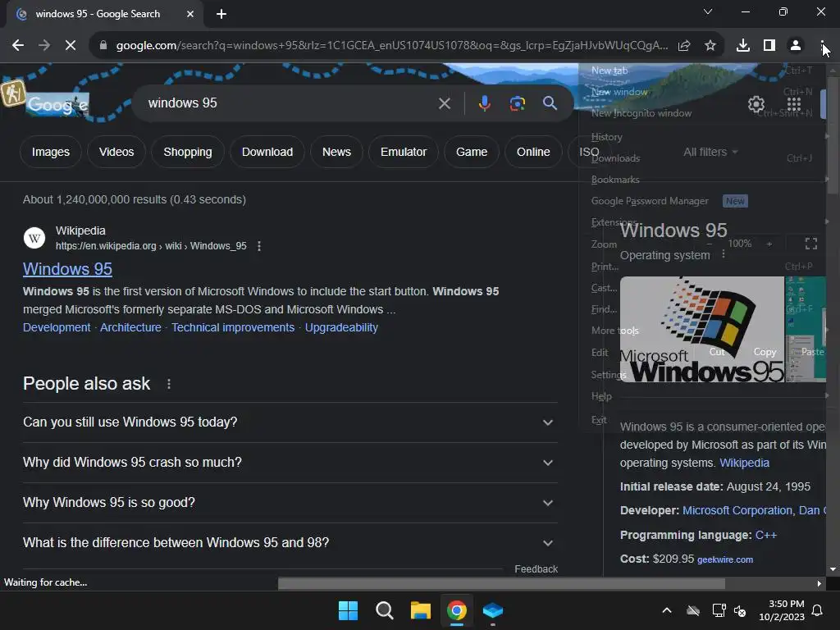This screenshot has height=630, width=840.
Task: Close the windows 95 Google Search tab
Action: 190,14
